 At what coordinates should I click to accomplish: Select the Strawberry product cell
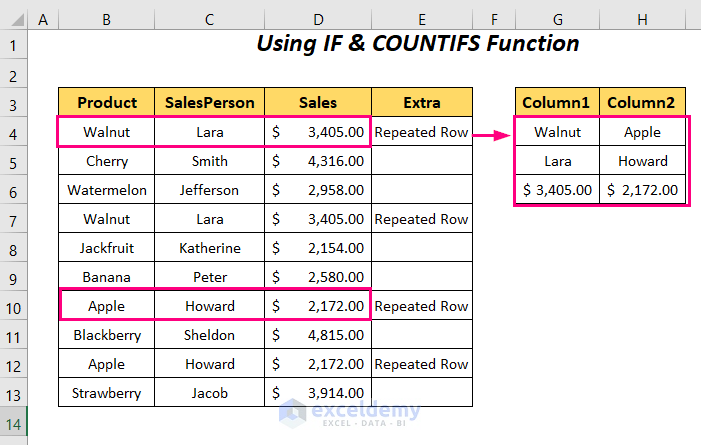pos(107,393)
